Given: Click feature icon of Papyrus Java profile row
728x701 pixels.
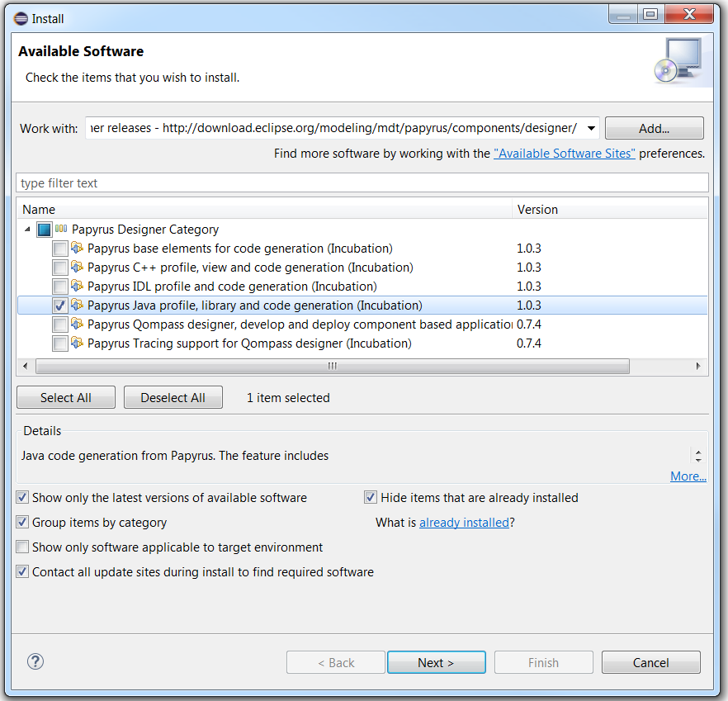Looking at the screenshot, I should 77,306.
